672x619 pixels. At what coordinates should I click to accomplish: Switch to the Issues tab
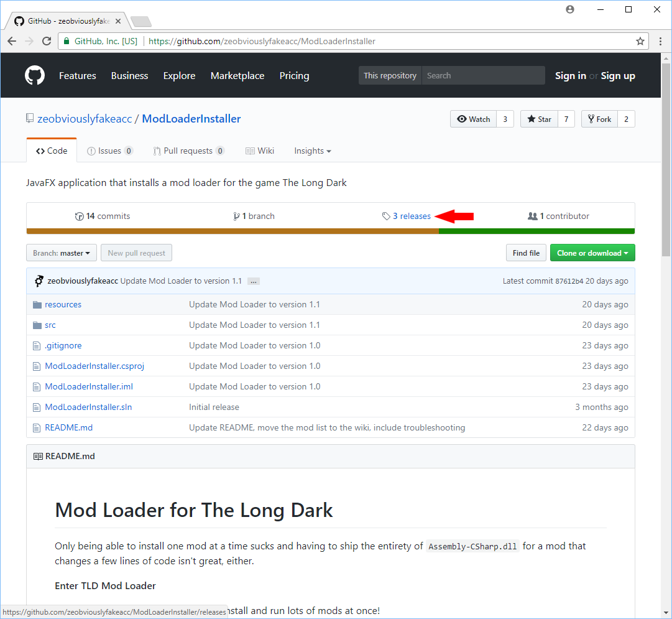[x=109, y=151]
